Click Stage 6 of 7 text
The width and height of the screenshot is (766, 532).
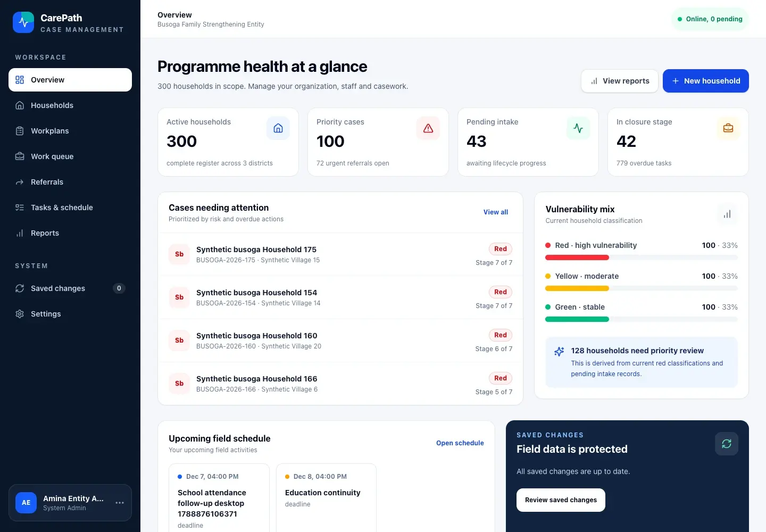[494, 349]
